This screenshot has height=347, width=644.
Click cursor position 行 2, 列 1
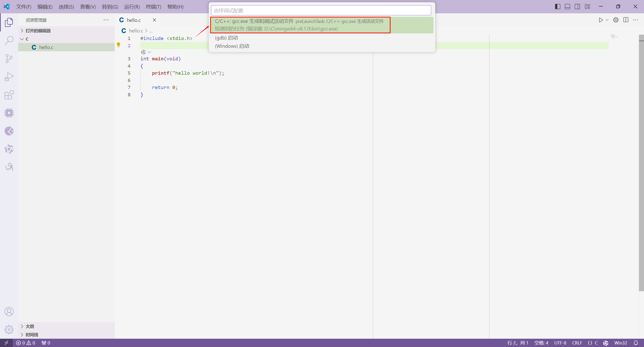[x=518, y=343]
